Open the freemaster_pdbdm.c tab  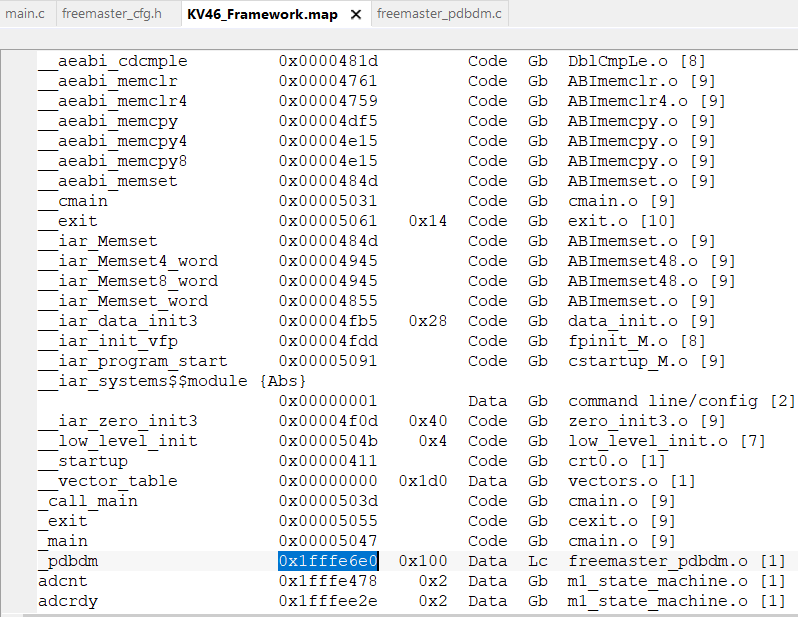[x=439, y=13]
